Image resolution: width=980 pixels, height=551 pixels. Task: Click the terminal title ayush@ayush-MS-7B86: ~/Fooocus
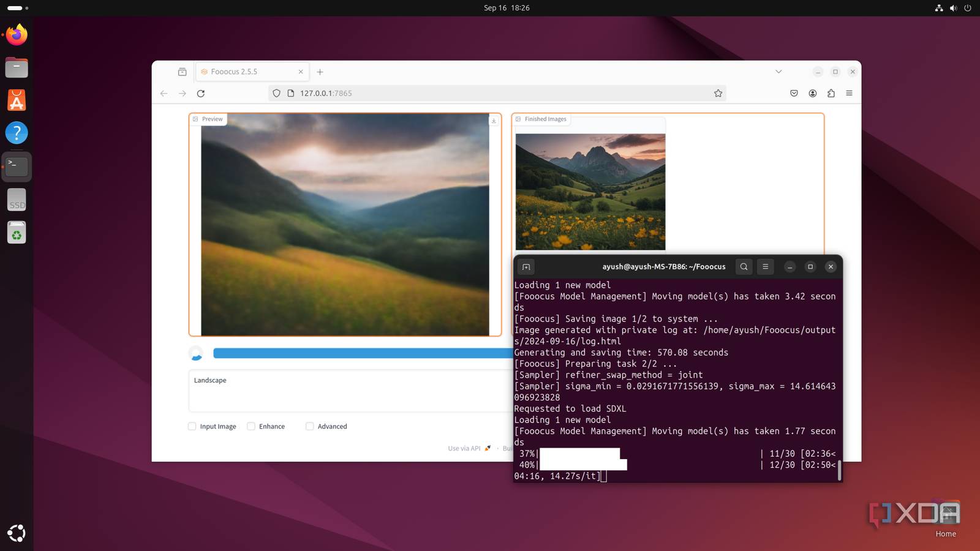point(663,267)
